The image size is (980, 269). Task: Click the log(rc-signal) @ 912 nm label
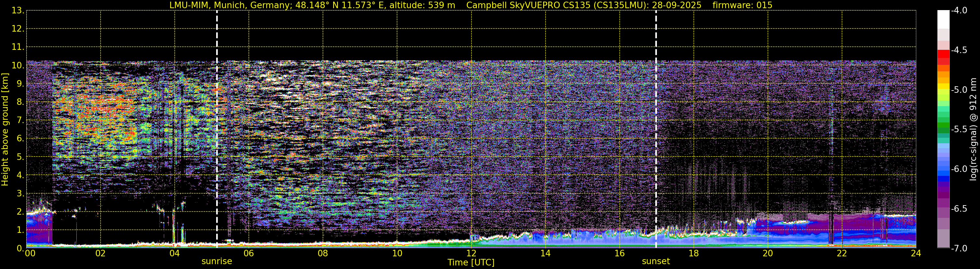973,129
